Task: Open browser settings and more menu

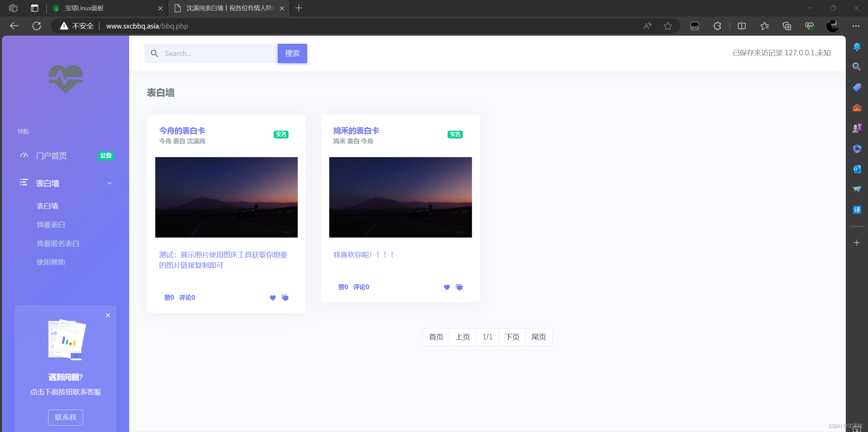Action: 856,26
